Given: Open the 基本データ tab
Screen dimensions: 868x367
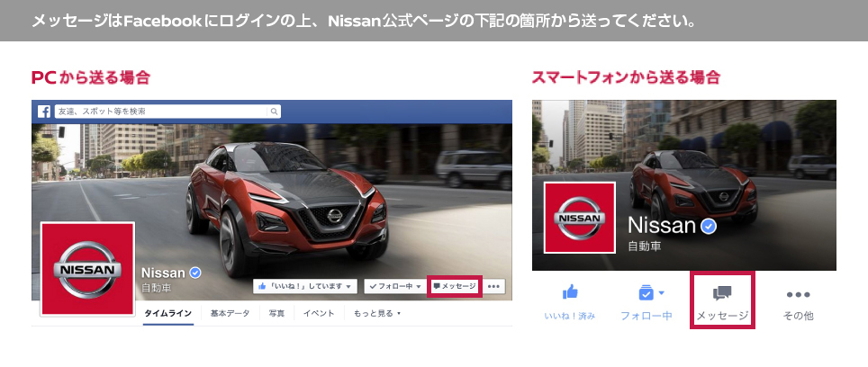Looking at the screenshot, I should pos(230,314).
